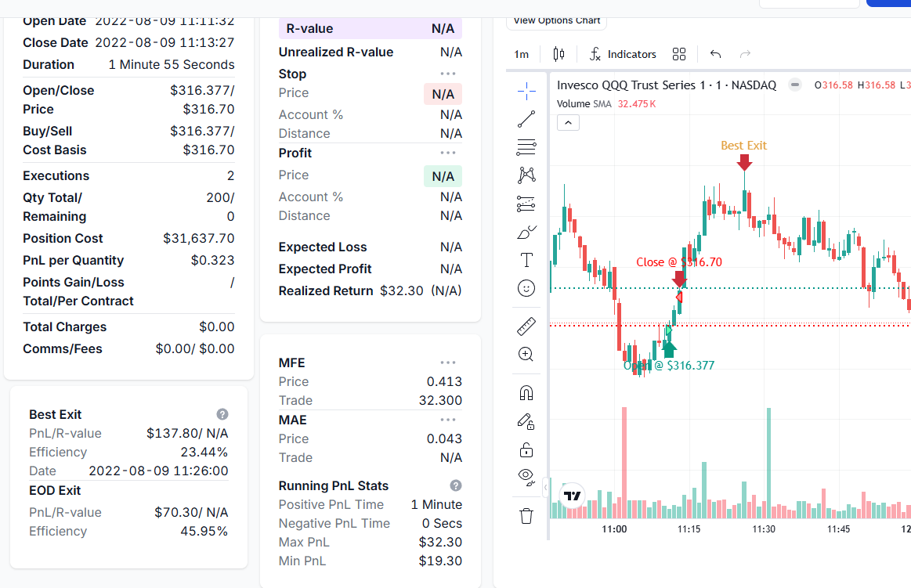The image size is (911, 588).
Task: Open the Stop section three-dot menu
Action: (x=448, y=74)
